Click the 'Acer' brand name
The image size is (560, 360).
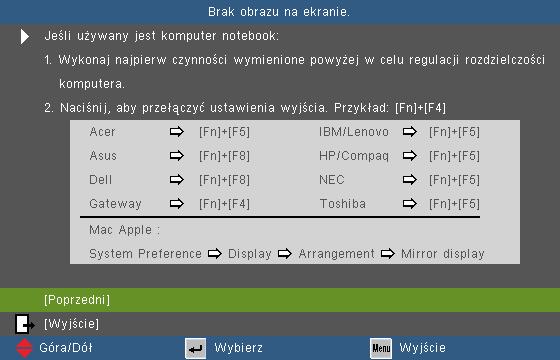pos(102,132)
